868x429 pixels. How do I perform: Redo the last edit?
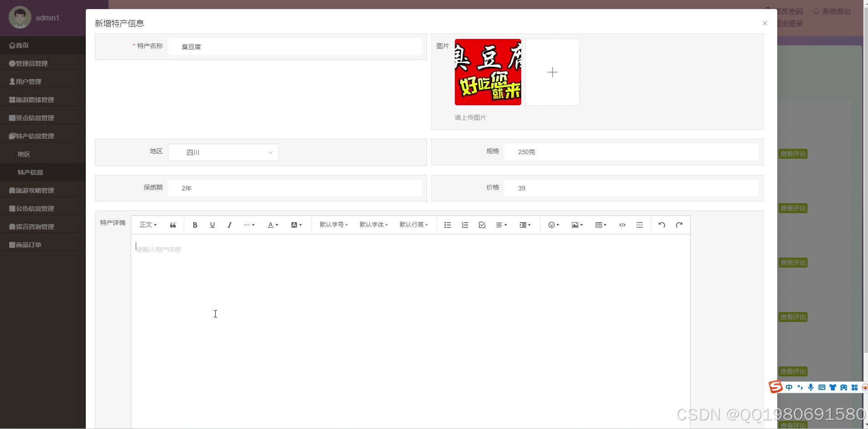679,225
